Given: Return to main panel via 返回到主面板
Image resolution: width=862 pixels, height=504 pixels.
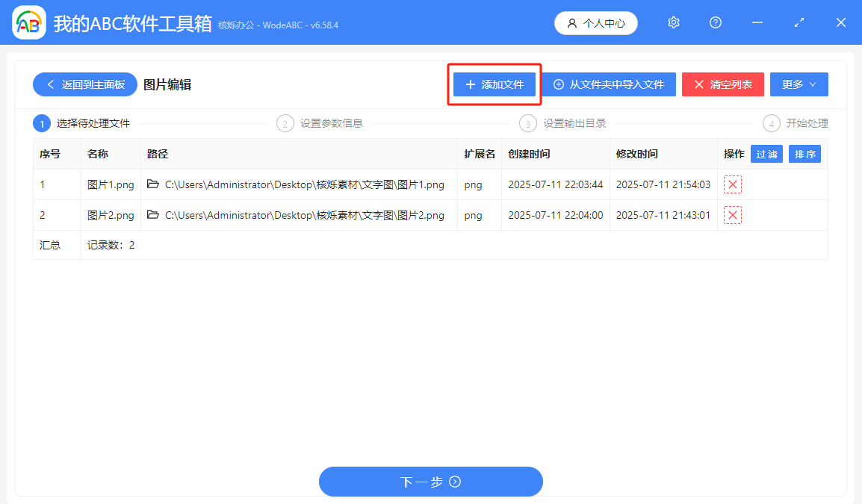Looking at the screenshot, I should point(84,84).
